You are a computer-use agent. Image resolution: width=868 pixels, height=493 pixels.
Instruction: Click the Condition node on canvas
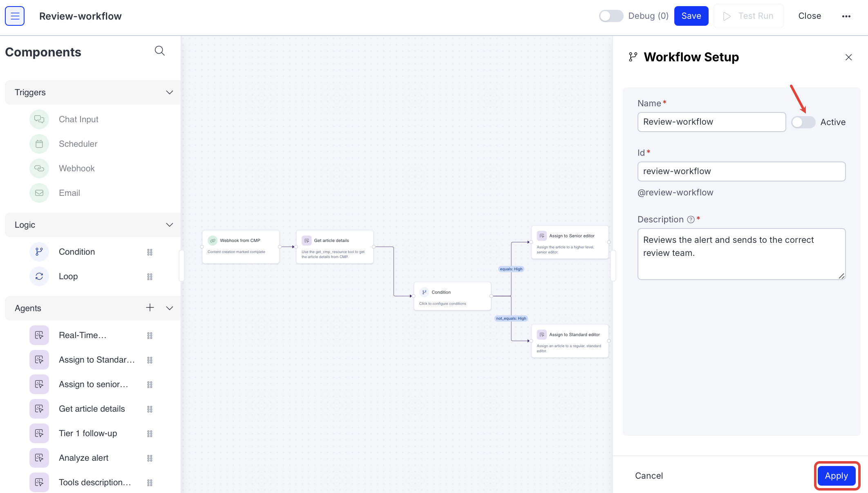(x=452, y=297)
